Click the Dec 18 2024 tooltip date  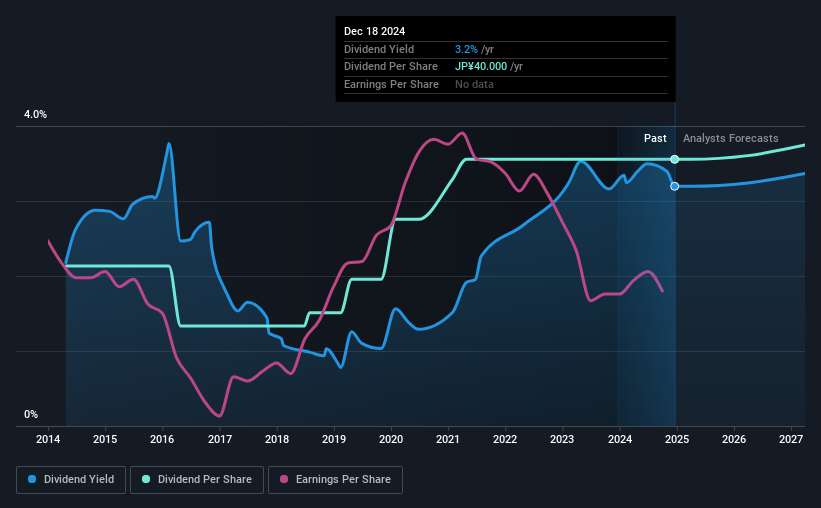374,31
